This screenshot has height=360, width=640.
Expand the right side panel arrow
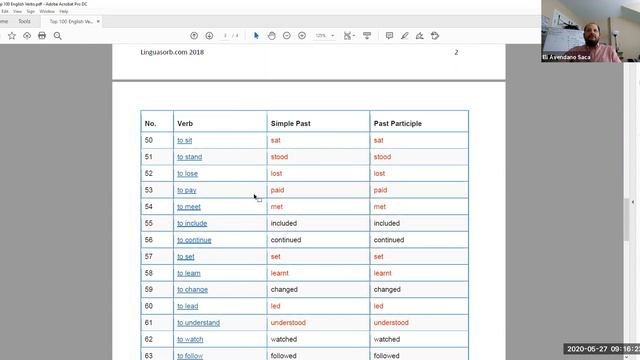coord(633,202)
